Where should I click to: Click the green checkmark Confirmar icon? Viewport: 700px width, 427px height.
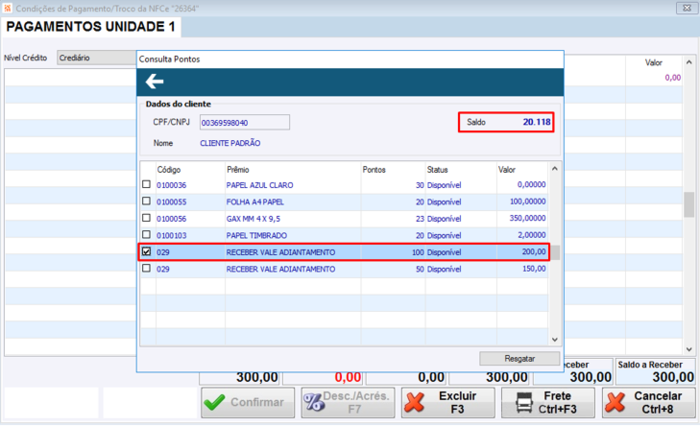[x=214, y=402]
